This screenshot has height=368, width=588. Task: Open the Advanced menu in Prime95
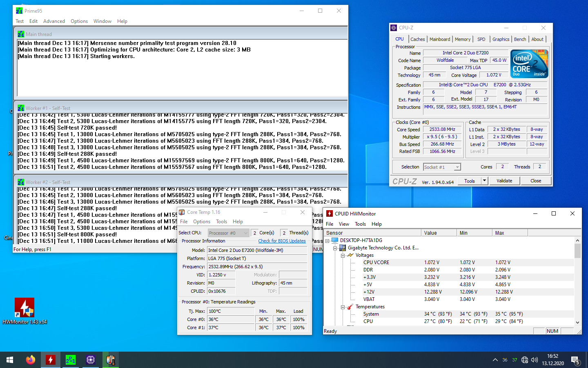[x=54, y=21]
